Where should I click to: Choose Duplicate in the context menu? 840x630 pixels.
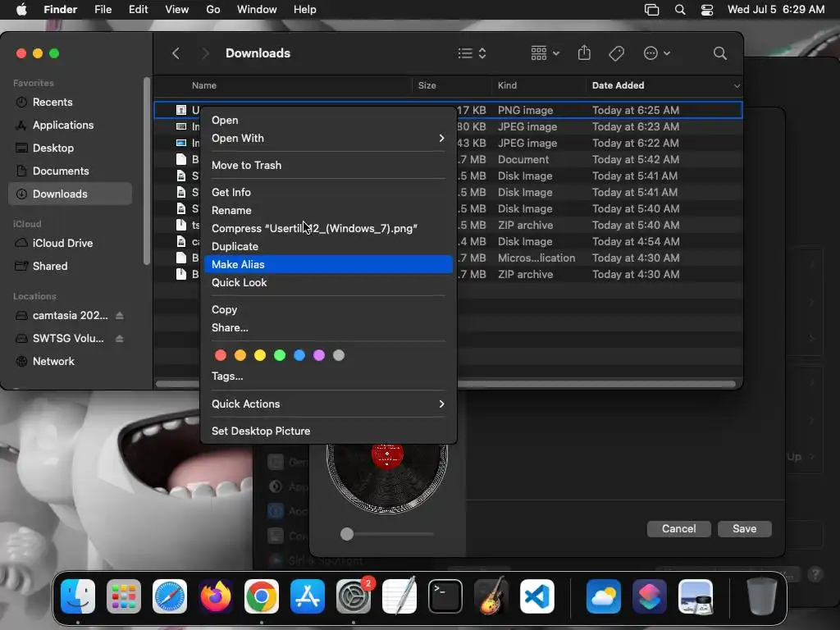coord(328,246)
